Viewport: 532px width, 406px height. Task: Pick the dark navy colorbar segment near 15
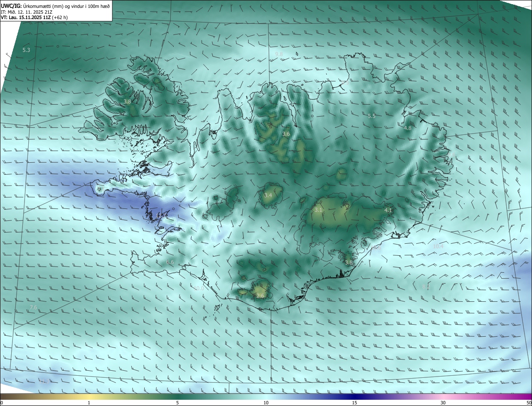pyautogui.click(x=355, y=396)
